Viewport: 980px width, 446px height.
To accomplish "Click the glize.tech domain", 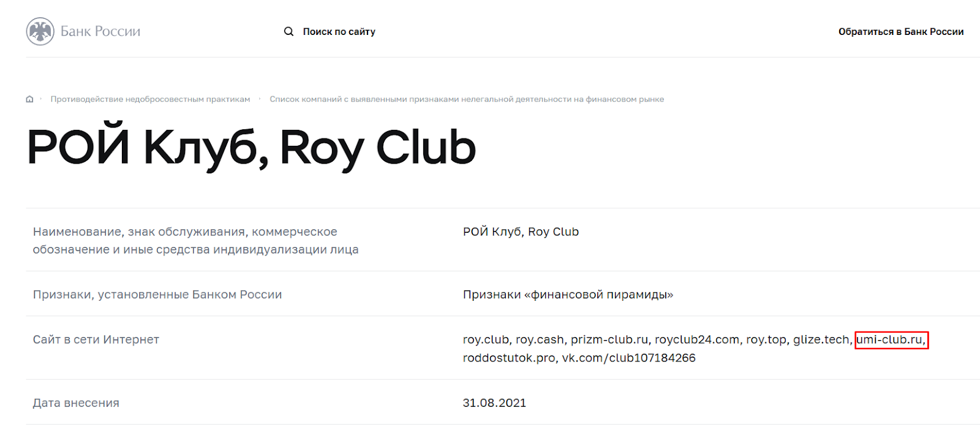I will click(x=821, y=339).
